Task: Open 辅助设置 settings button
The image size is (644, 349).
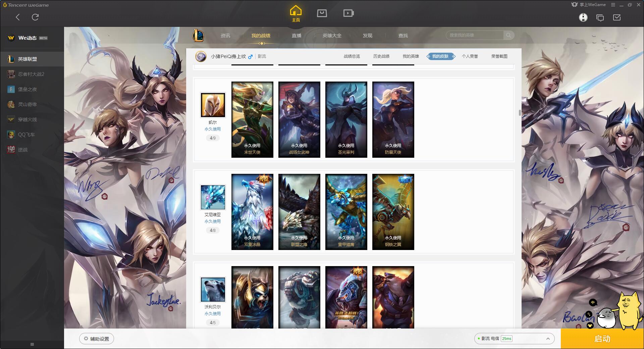Action: tap(97, 339)
